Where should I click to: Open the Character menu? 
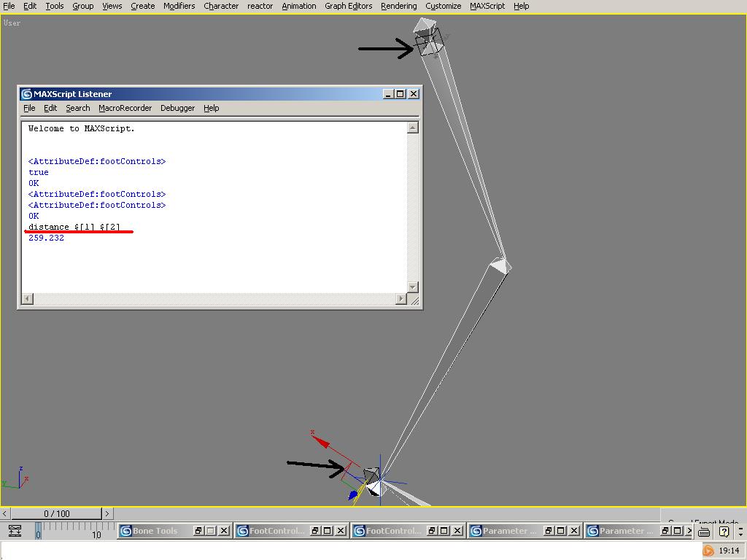point(221,6)
